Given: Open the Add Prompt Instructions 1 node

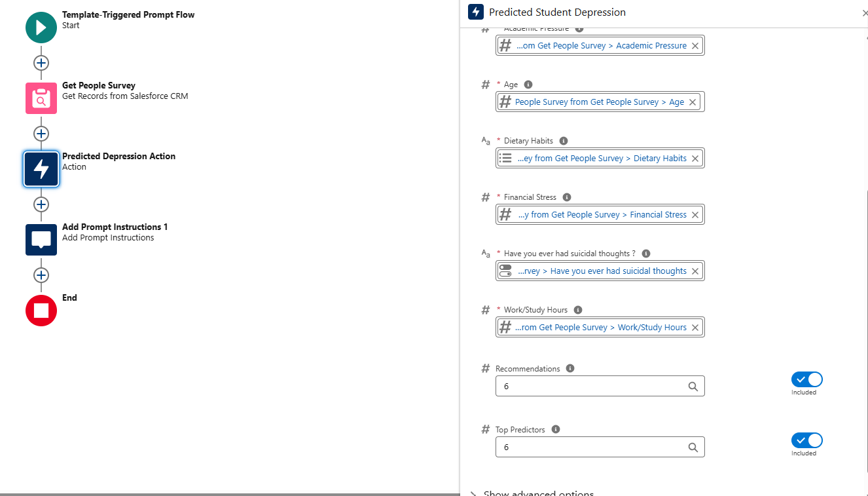Looking at the screenshot, I should pos(41,240).
